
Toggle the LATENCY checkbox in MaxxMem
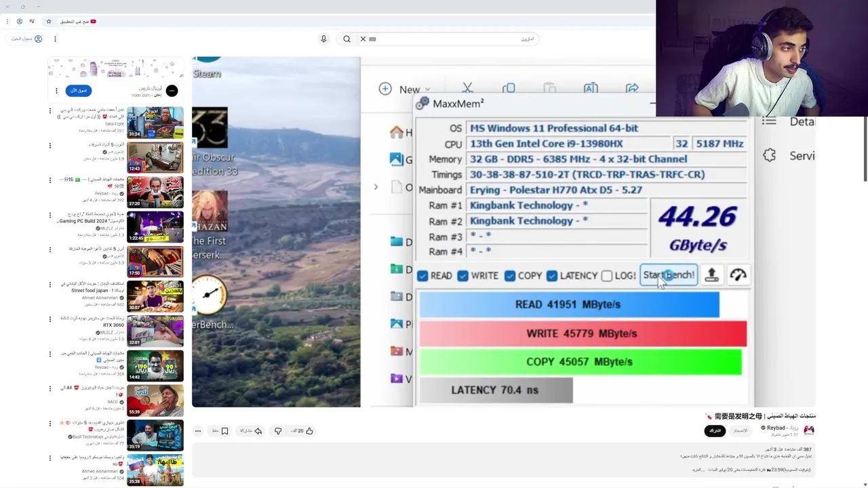point(552,276)
